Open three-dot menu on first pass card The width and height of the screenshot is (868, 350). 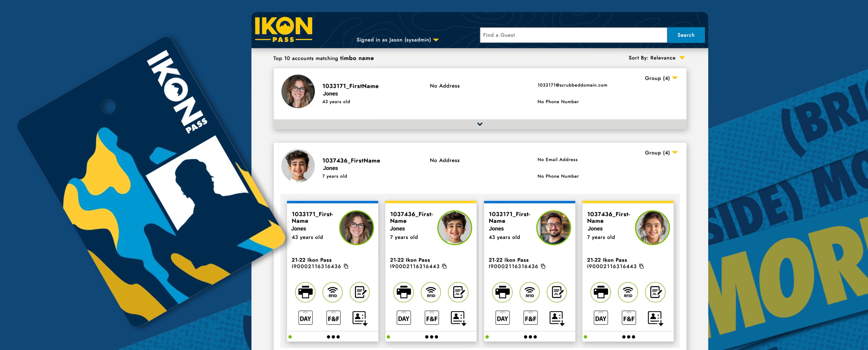tap(333, 337)
